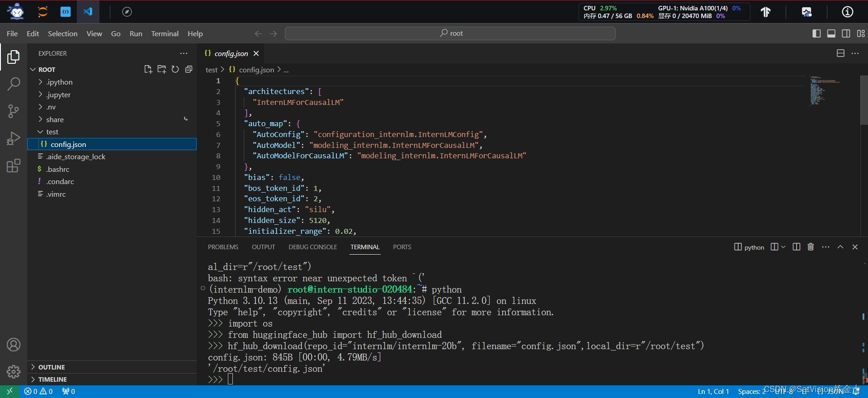The height and width of the screenshot is (398, 868).
Task: Open the Selection menu
Action: (x=62, y=33)
